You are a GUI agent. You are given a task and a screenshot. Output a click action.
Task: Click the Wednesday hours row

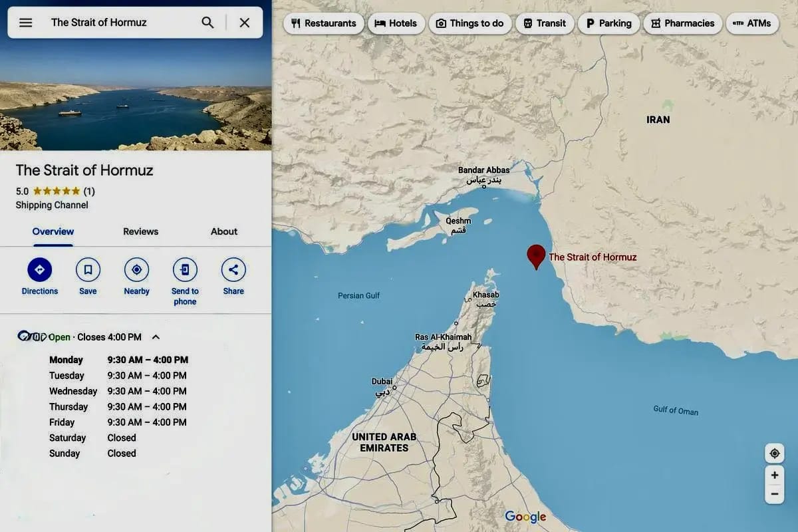click(118, 391)
